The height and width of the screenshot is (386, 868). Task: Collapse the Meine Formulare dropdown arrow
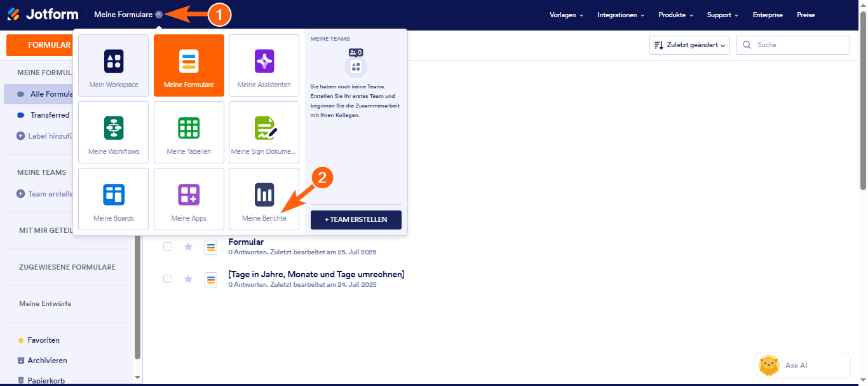[x=158, y=15]
